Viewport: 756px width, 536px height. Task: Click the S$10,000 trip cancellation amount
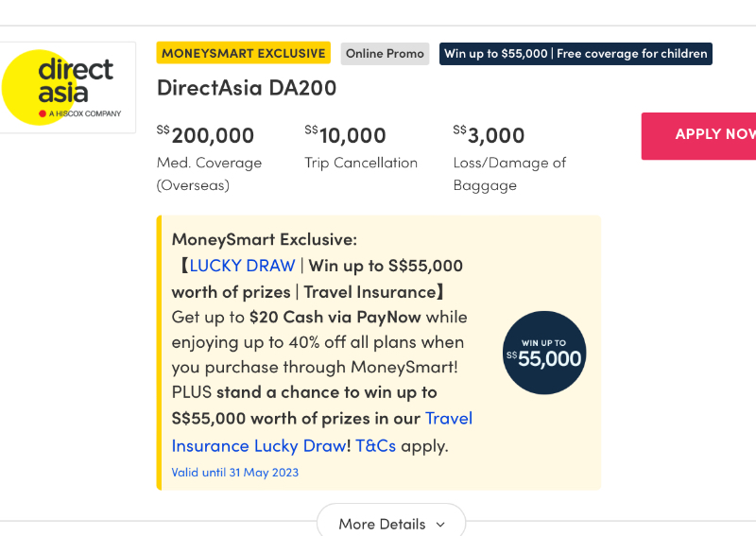345,135
